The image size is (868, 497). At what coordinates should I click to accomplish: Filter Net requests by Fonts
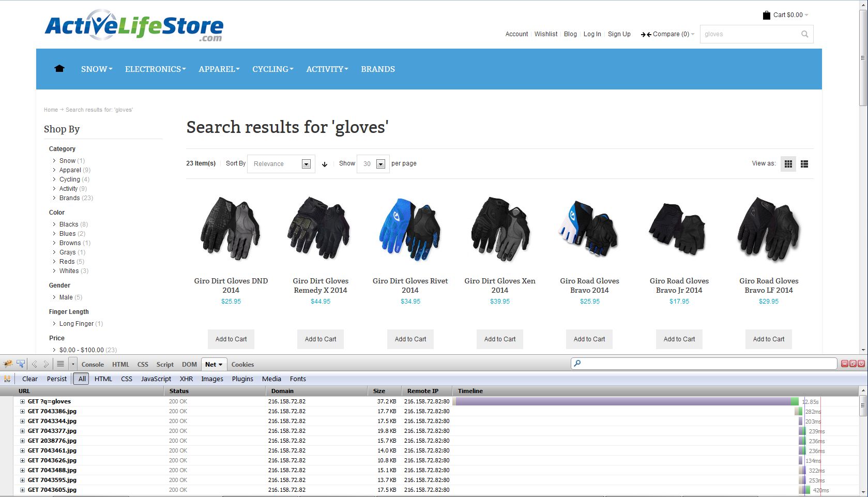[x=298, y=379]
